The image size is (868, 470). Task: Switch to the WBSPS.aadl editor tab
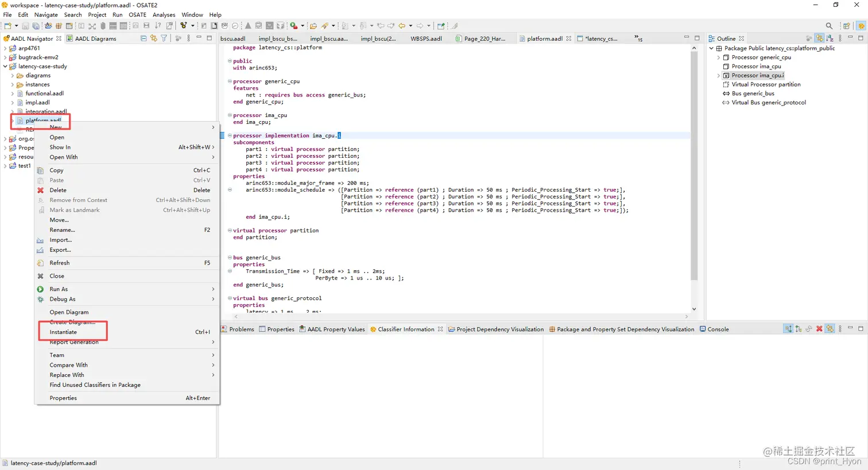coord(427,38)
